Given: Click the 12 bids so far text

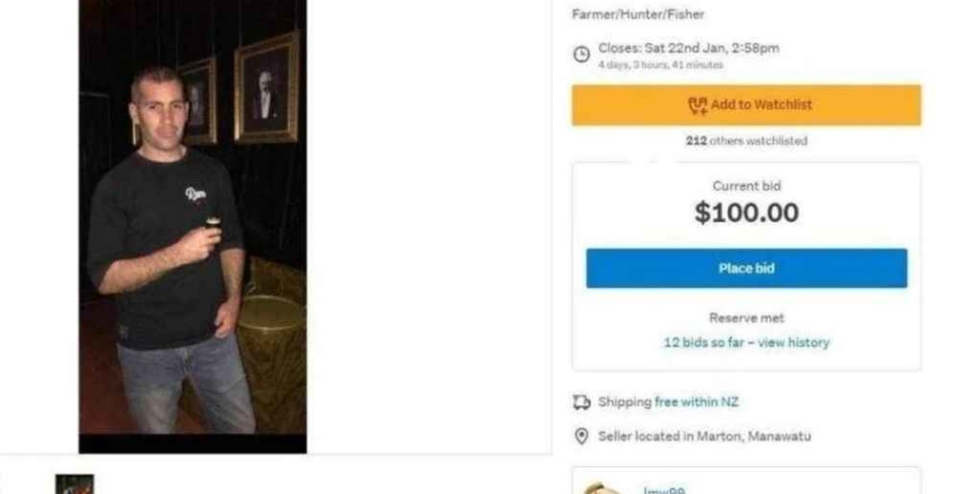Looking at the screenshot, I should pyautogui.click(x=706, y=342).
